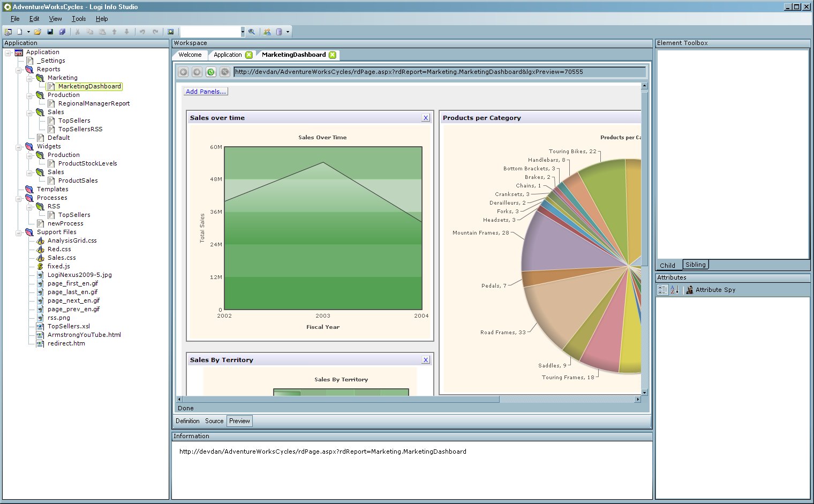Click the Add Panels... link

point(206,92)
